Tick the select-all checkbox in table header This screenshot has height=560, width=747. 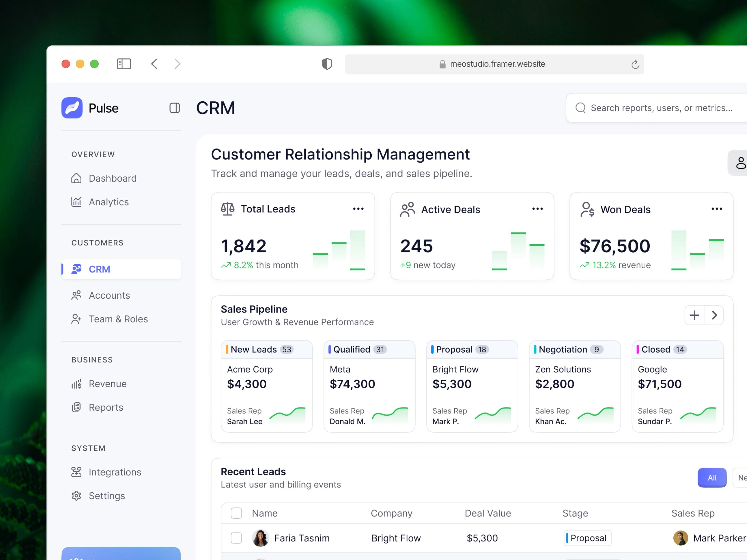[236, 513]
